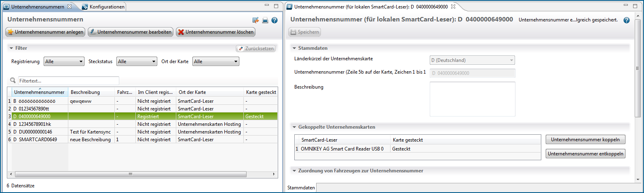Open the Steckstatus dropdown

coord(137,62)
